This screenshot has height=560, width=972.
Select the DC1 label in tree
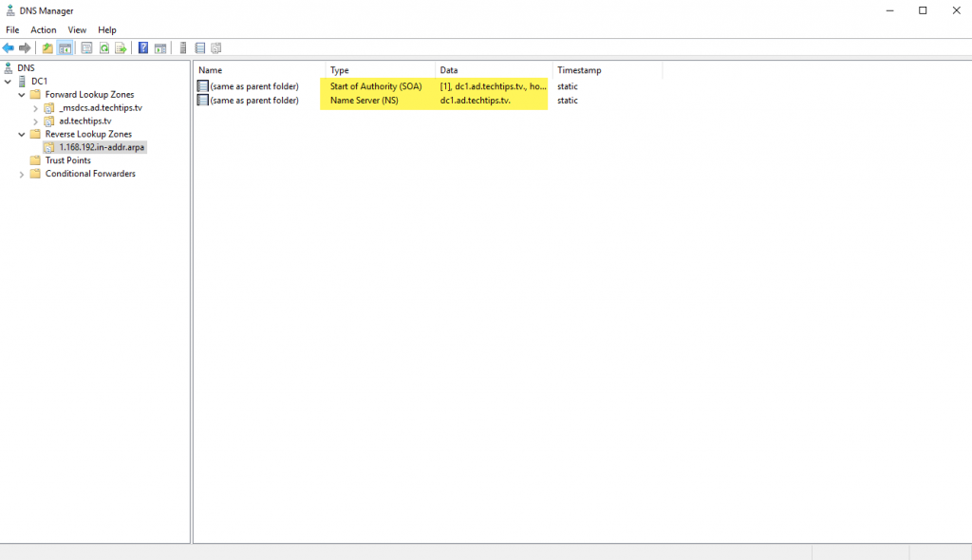[x=39, y=82]
